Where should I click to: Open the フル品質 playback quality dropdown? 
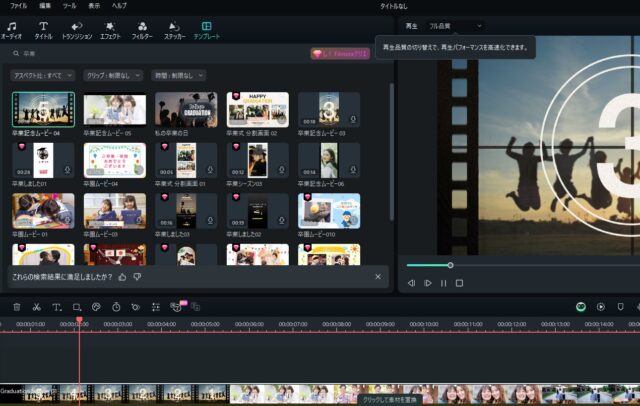coord(454,25)
